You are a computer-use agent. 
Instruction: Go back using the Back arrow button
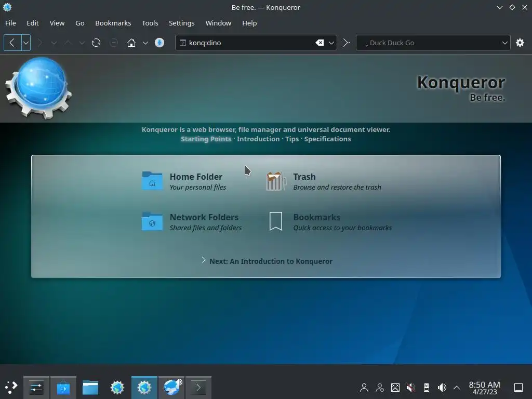pos(12,43)
